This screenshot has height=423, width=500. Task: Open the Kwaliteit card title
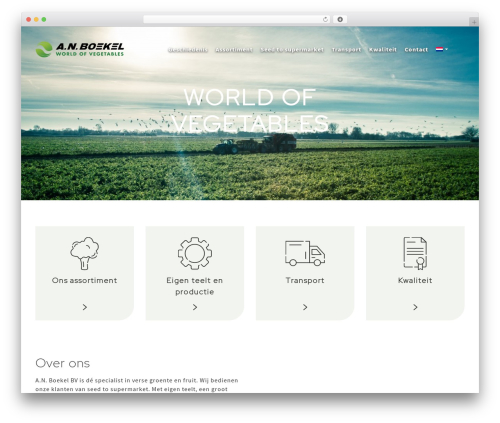pos(415,280)
